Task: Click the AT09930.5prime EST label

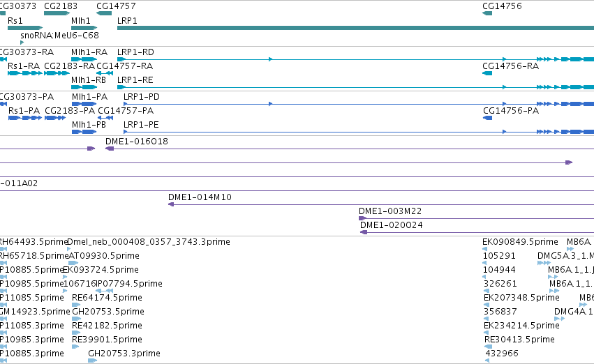Action: 104,255
